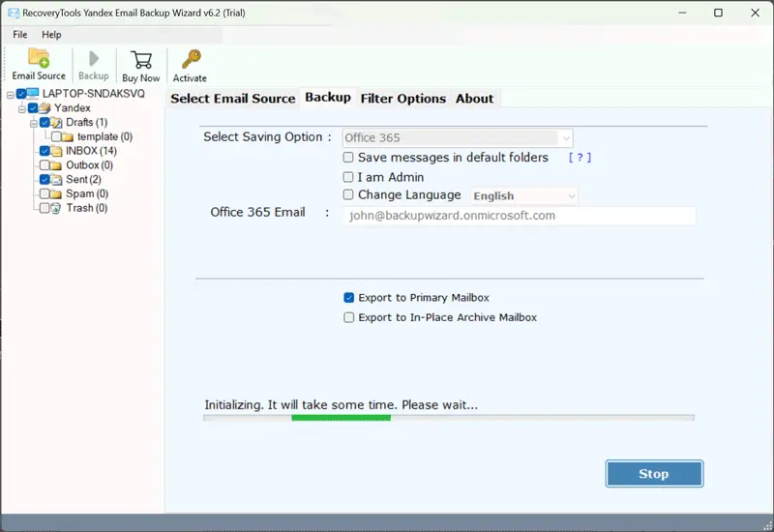This screenshot has height=532, width=774.
Task: Check the Trash folder checkbox
Action: click(x=45, y=208)
